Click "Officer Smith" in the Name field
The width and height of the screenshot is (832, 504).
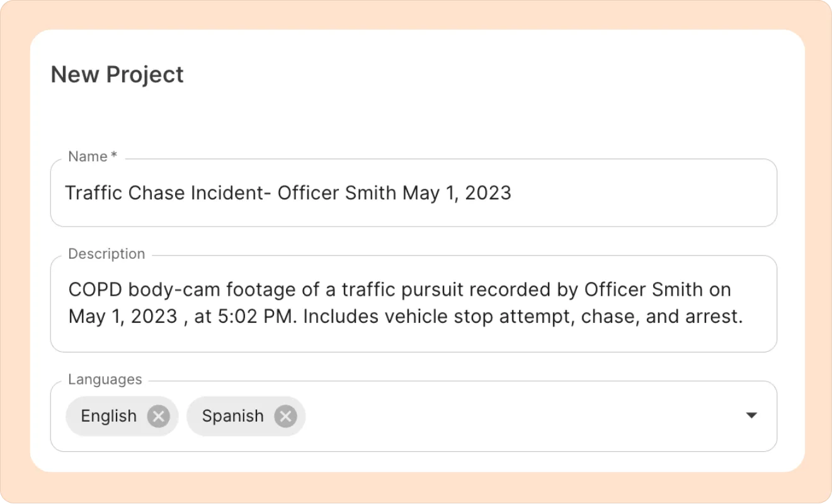pos(336,193)
